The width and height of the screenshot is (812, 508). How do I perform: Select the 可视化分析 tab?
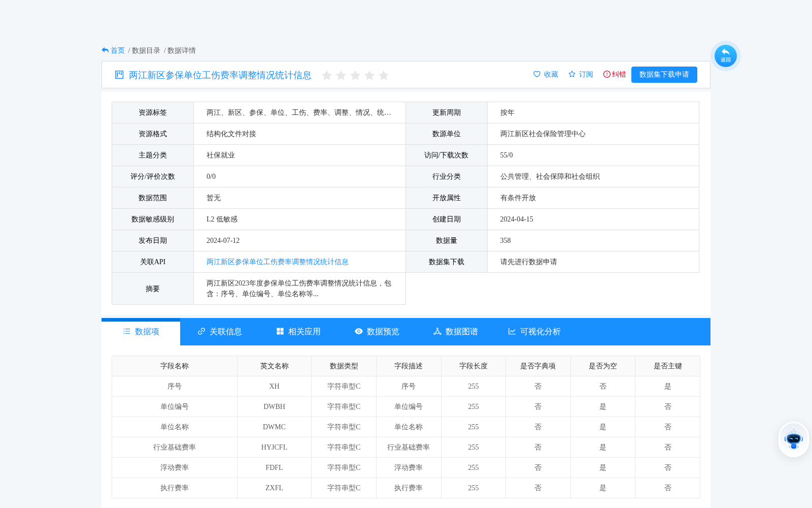(x=534, y=332)
